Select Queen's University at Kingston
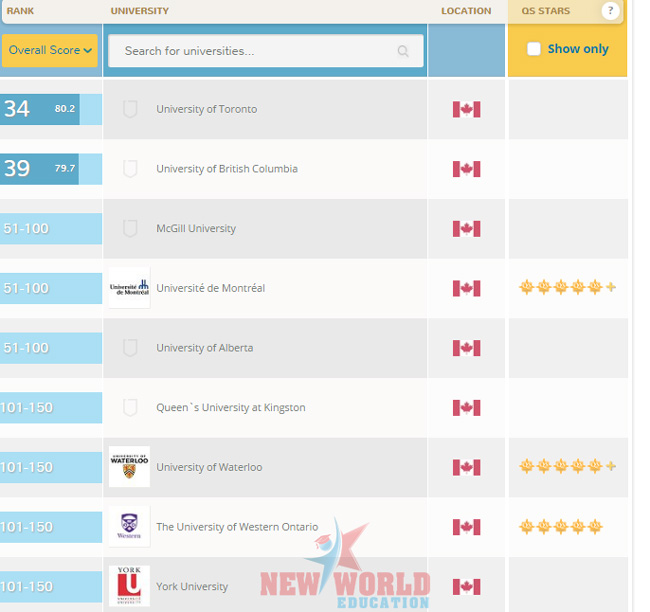Screen dimensions: 650x612 click(x=230, y=408)
